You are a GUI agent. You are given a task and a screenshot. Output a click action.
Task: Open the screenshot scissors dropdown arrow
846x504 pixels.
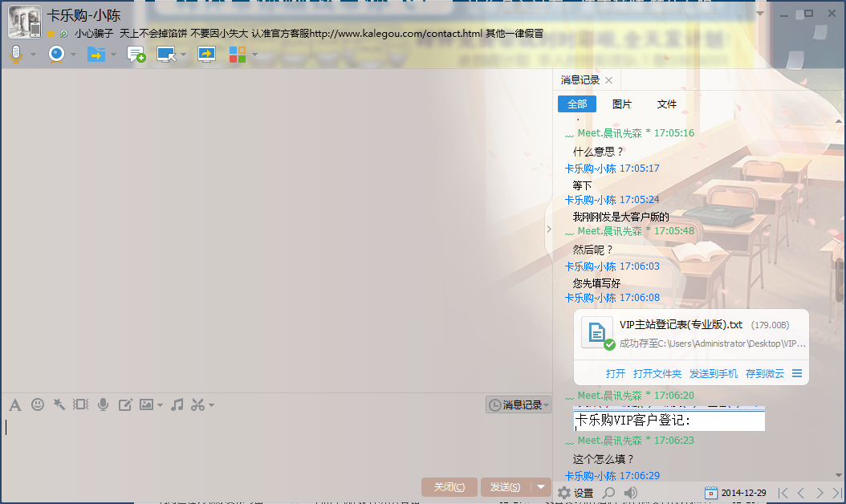[211, 405]
